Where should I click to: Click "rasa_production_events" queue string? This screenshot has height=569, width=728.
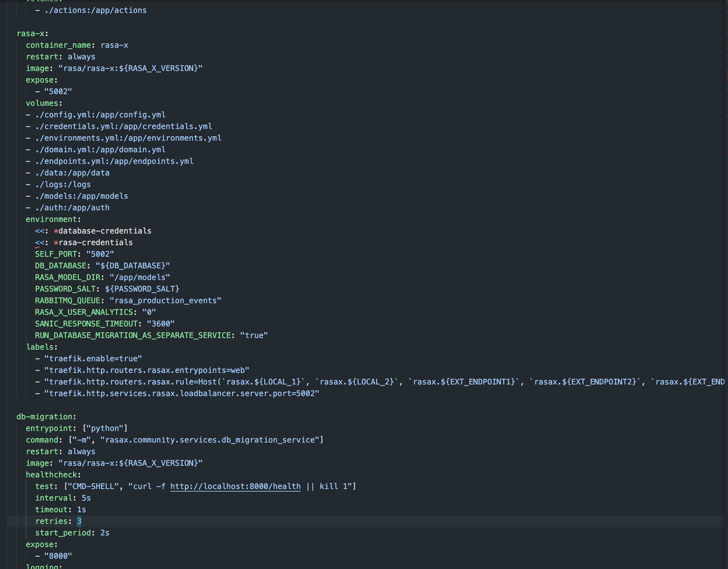pyautogui.click(x=165, y=301)
